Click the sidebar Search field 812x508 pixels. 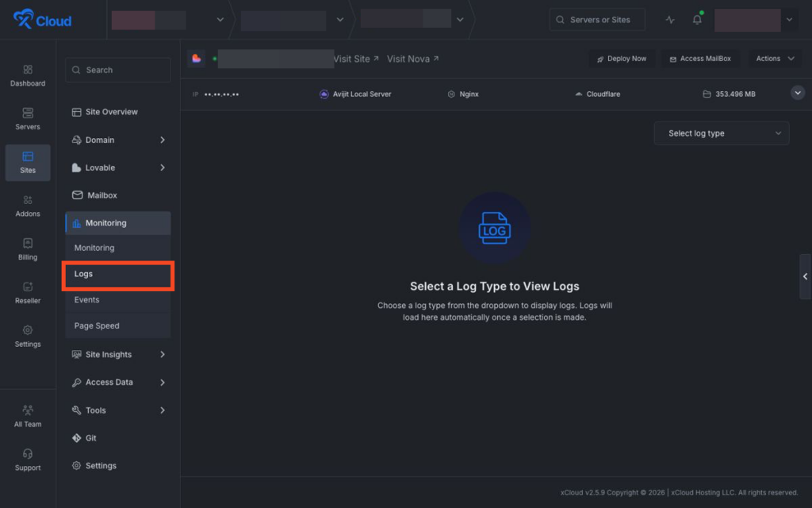[x=118, y=70]
